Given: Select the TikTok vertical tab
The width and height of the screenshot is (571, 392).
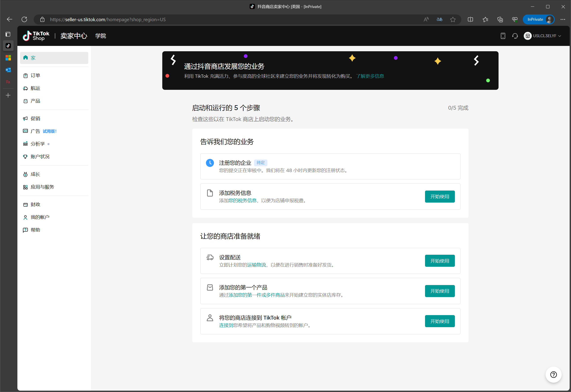Looking at the screenshot, I should point(8,46).
